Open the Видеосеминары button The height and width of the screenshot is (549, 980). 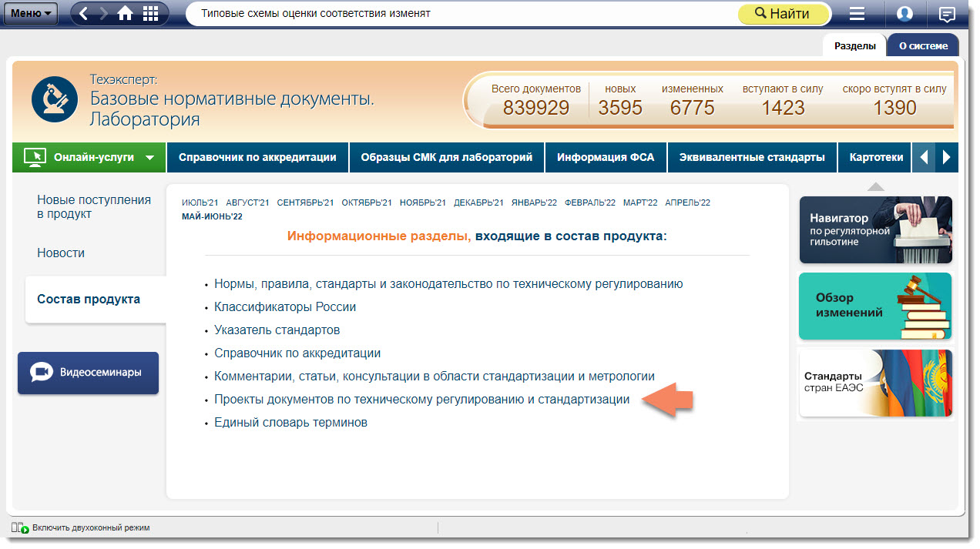point(88,373)
